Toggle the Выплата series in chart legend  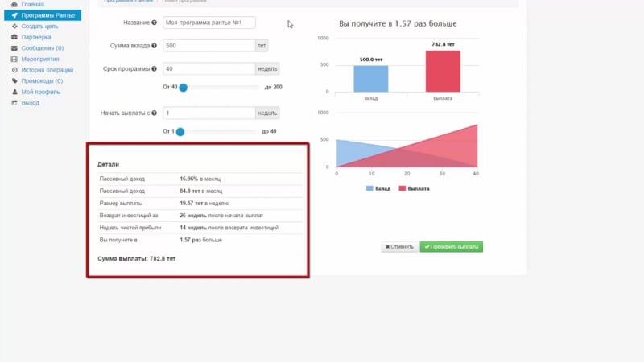coord(413,188)
